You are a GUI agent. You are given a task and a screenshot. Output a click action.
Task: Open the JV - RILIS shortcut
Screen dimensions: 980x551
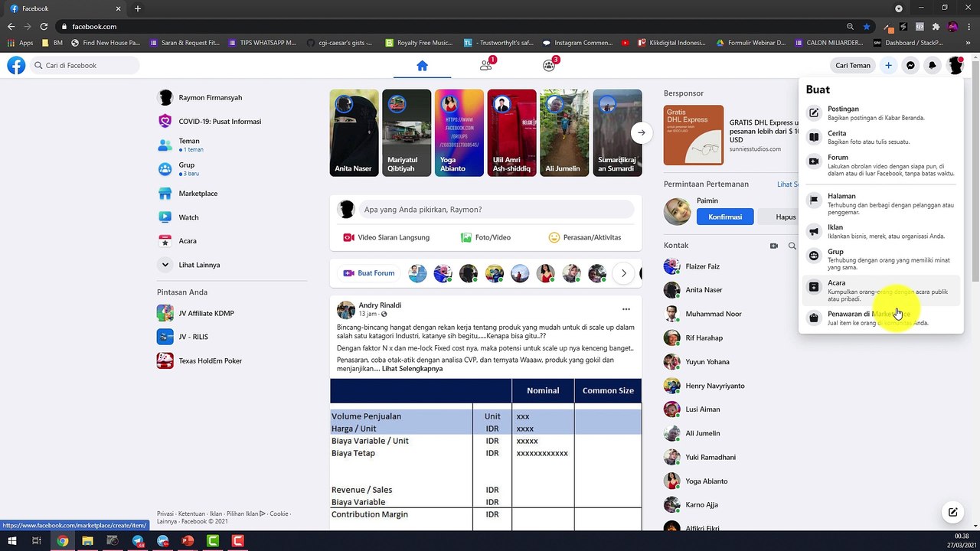coord(232,337)
